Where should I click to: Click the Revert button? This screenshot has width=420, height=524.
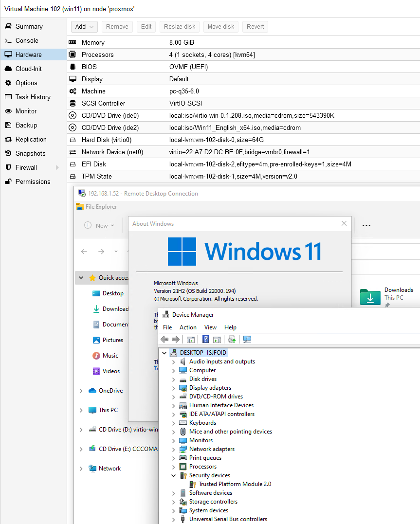(255, 27)
